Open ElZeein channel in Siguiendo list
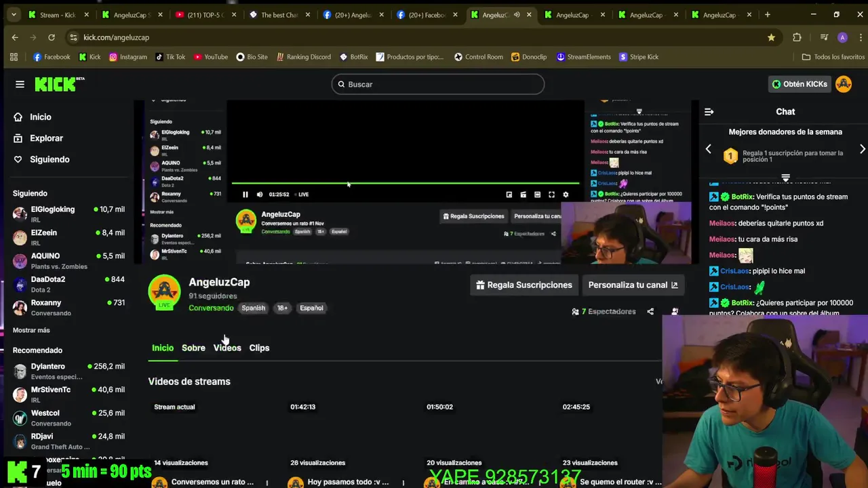This screenshot has height=488, width=868. [68, 237]
